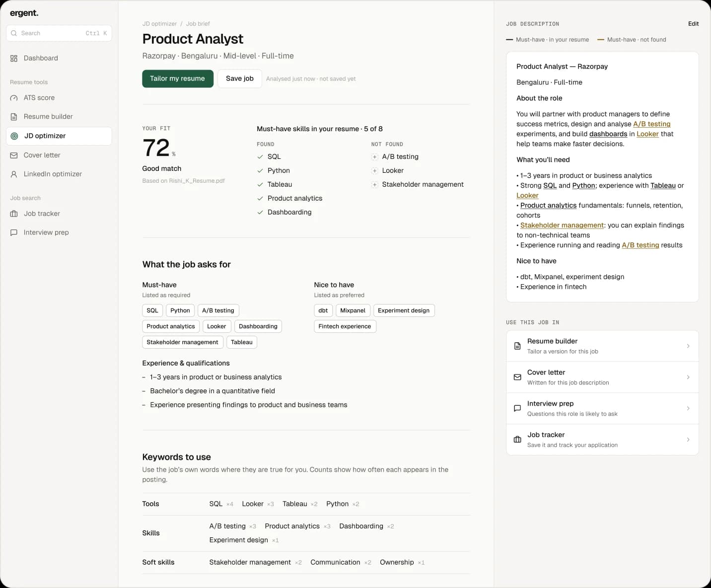
Task: Focus the Search input field
Action: click(x=59, y=33)
